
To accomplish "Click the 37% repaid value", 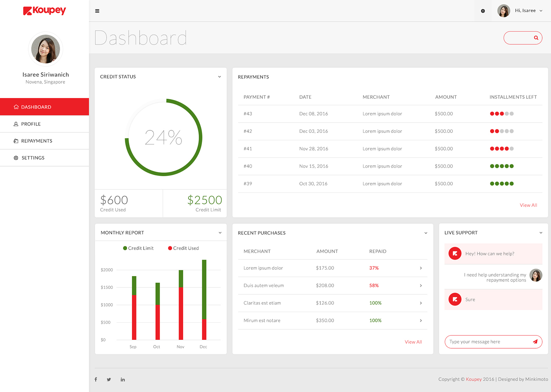I will [x=374, y=268].
